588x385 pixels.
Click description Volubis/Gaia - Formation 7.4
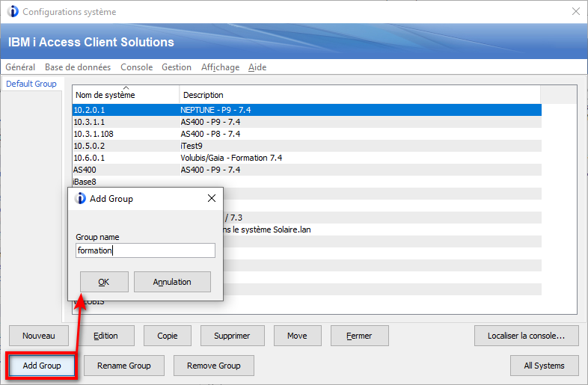[x=231, y=158]
